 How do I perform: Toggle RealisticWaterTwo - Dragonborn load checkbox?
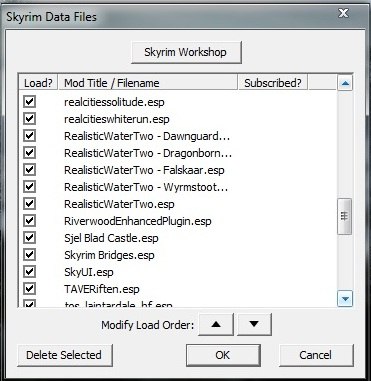(x=30, y=152)
